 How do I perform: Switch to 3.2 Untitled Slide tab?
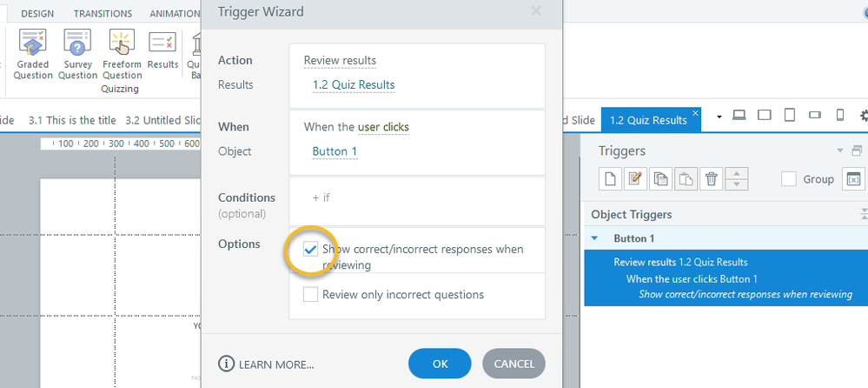pyautogui.click(x=162, y=120)
